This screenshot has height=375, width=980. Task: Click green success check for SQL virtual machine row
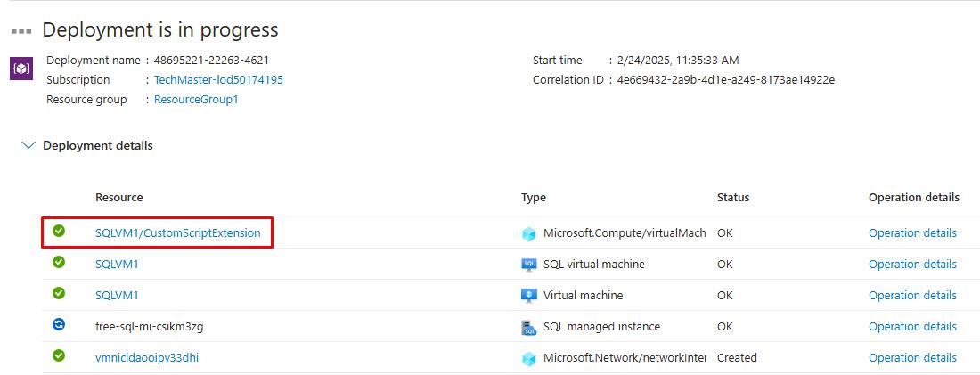click(x=59, y=262)
